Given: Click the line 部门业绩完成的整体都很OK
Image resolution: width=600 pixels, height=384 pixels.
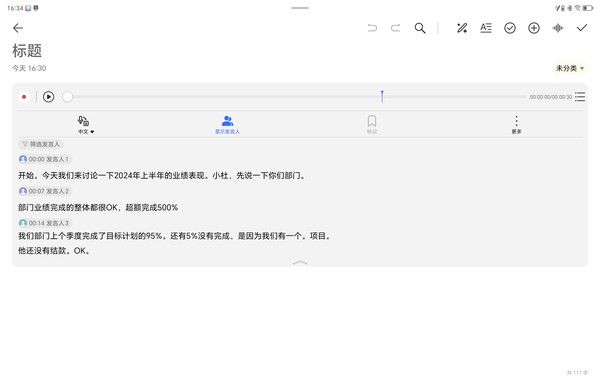Looking at the screenshot, I should 98,207.
